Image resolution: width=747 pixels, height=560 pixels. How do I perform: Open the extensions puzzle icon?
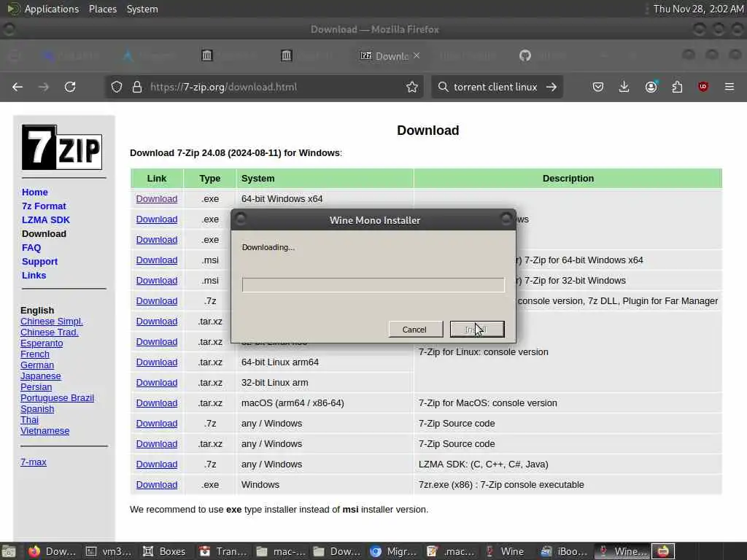677,87
